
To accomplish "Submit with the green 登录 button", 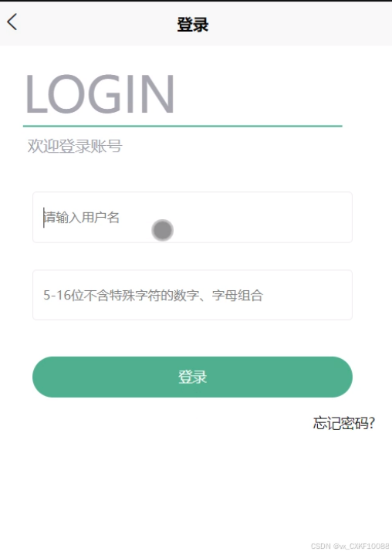I will point(192,377).
